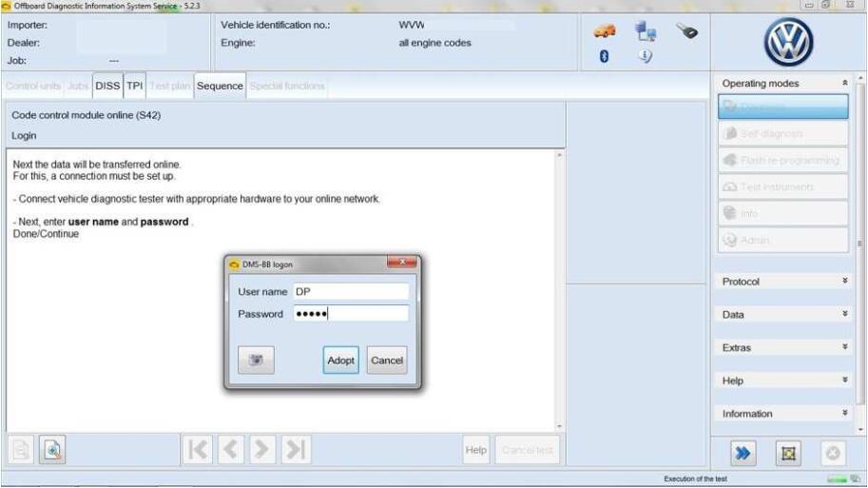
Task: Click the full-screen frame icon bottom right
Action: (788, 454)
